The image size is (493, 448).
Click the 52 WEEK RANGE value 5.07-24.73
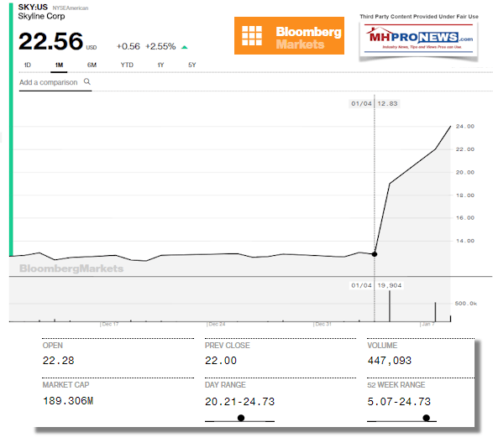click(399, 402)
